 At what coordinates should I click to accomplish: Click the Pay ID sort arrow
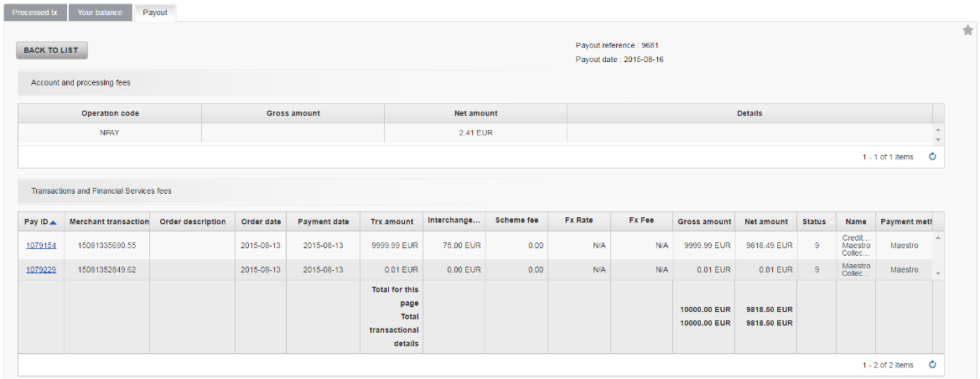click(54, 222)
